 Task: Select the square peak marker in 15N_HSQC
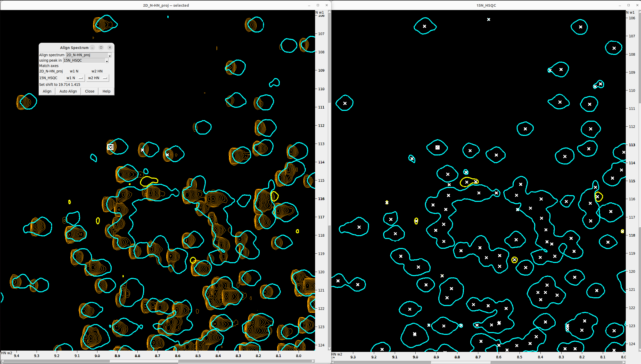(x=438, y=147)
